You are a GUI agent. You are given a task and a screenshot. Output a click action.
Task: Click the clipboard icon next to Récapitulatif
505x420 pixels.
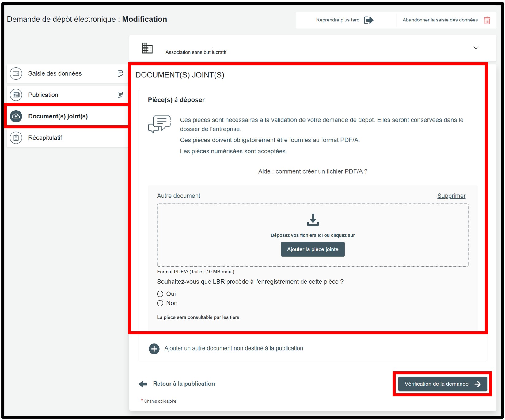[x=16, y=138]
